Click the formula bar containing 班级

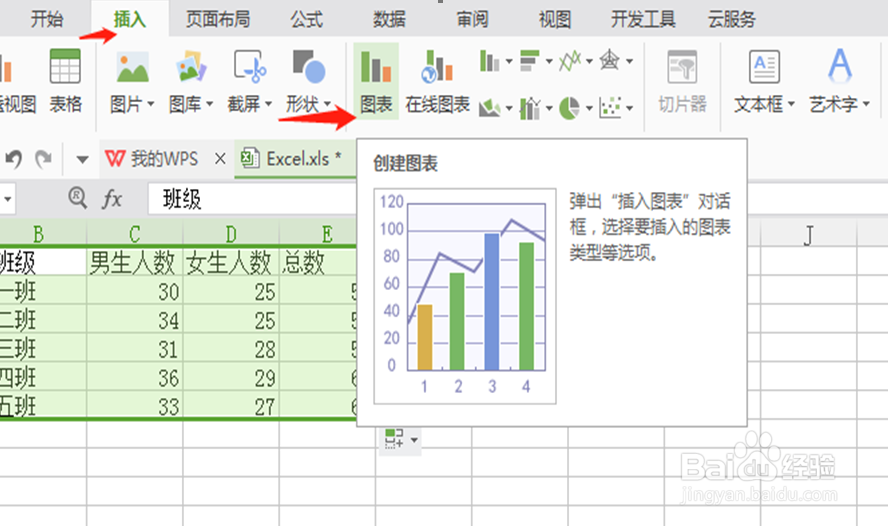[x=253, y=199]
